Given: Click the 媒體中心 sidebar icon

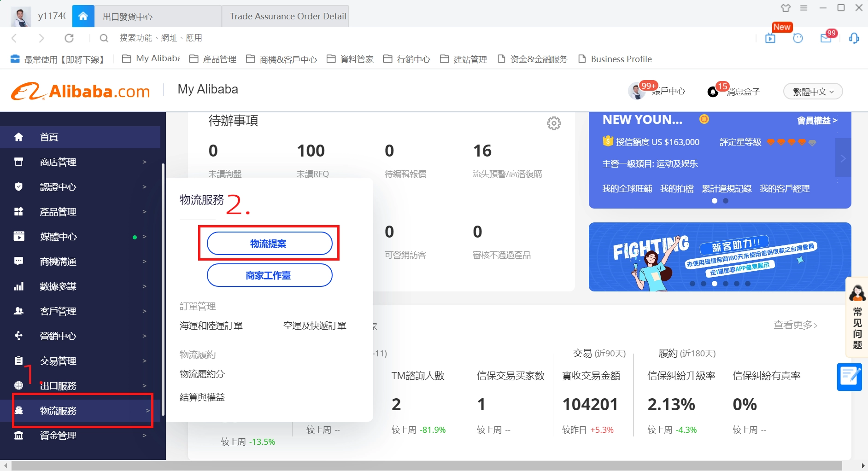Looking at the screenshot, I should click(x=19, y=236).
